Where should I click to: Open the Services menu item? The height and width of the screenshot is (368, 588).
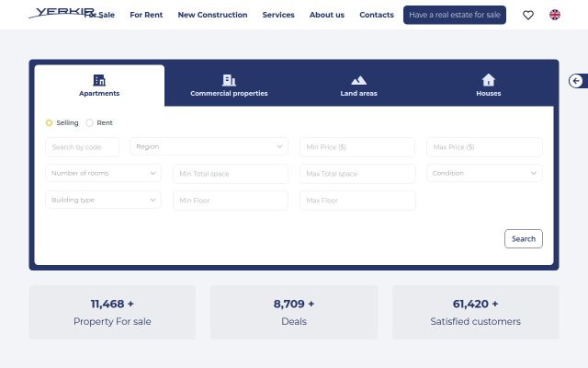click(278, 15)
